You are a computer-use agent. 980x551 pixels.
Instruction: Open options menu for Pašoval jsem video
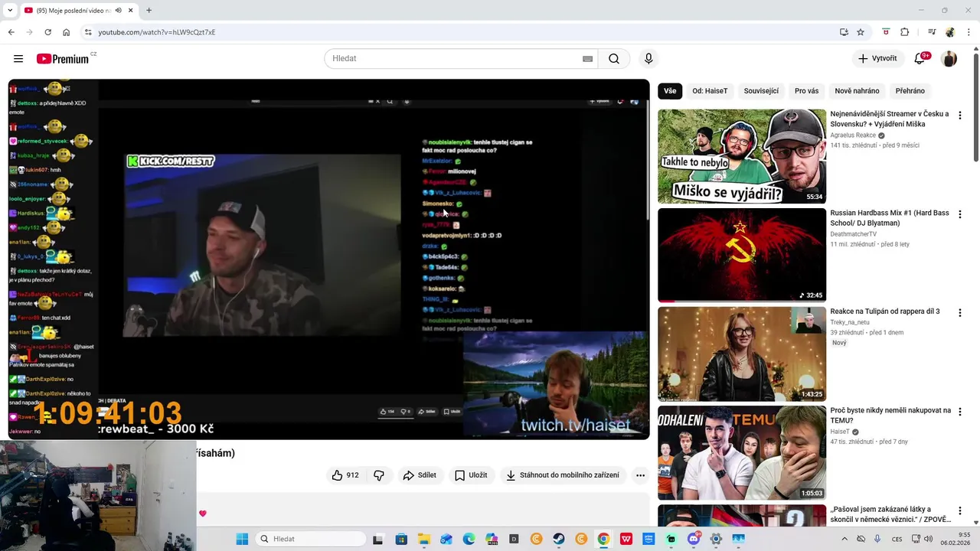959,510
